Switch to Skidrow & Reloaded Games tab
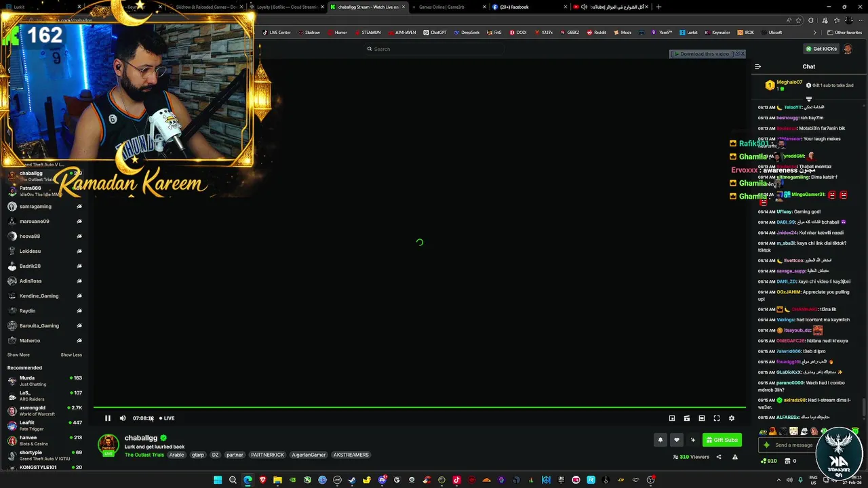The width and height of the screenshot is (868, 488). pos(205,7)
